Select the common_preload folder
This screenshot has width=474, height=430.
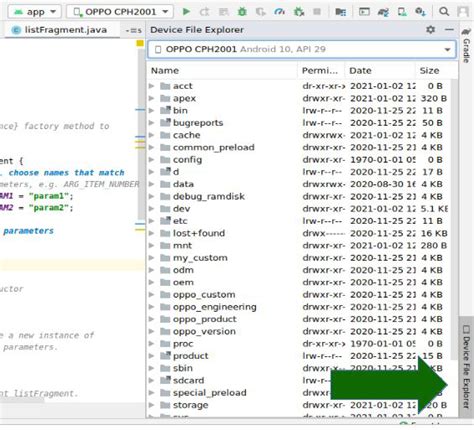pyautogui.click(x=298, y=147)
